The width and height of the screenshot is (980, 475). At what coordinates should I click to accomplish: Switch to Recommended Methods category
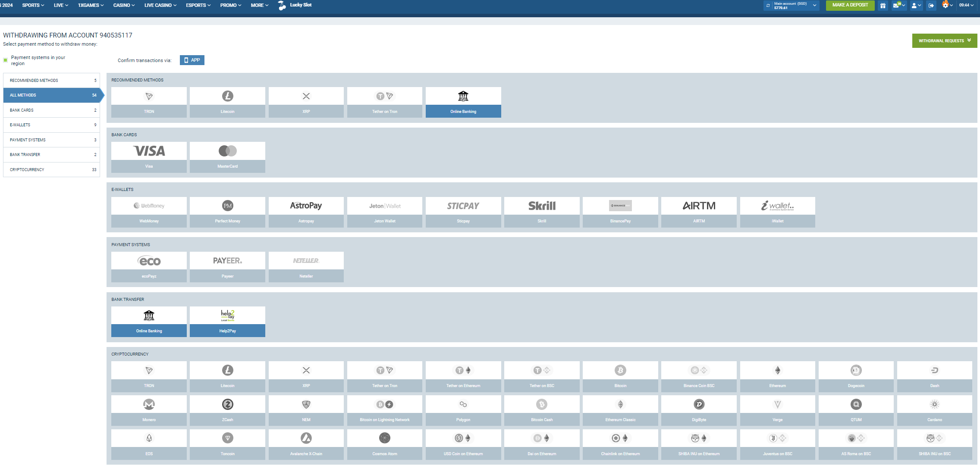tap(51, 81)
